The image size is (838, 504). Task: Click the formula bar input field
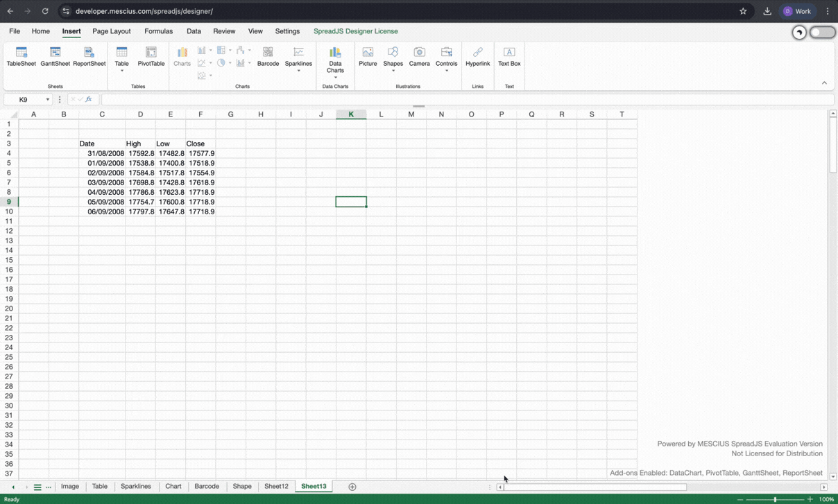tap(465, 100)
